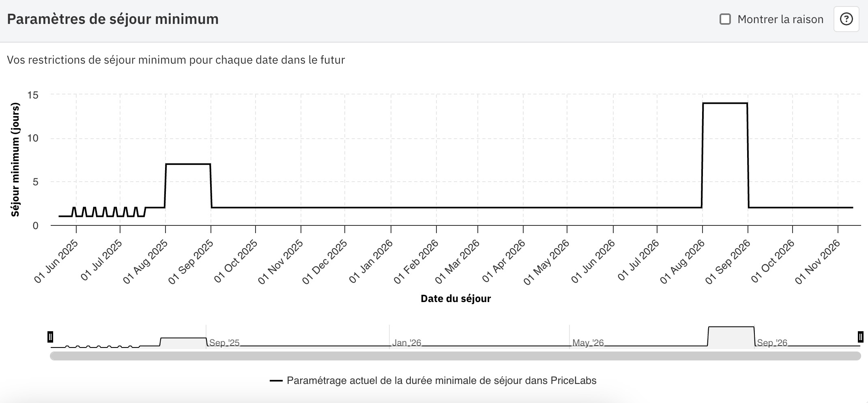Viewport: 868px width, 403px height.
Task: Click the 01 Jun 2025 axis label
Action: (57, 262)
